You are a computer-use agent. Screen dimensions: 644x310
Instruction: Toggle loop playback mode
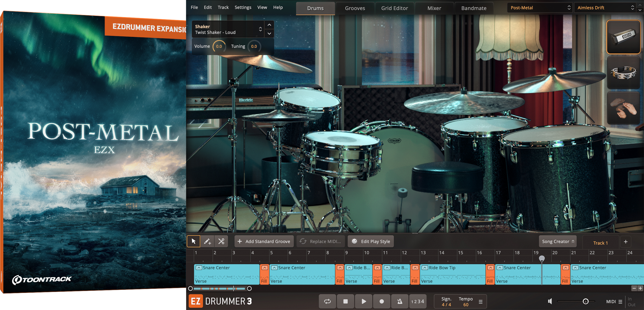click(x=327, y=301)
